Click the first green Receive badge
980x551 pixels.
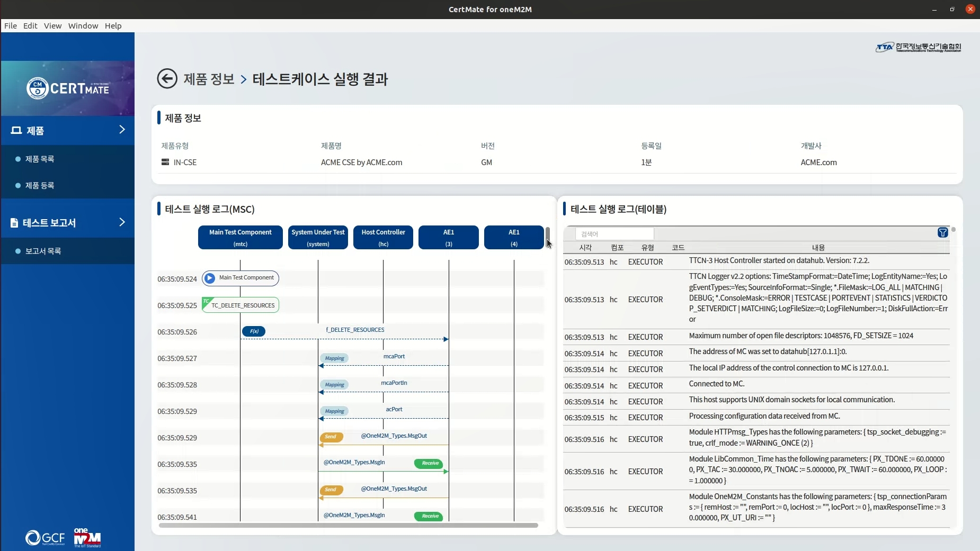[x=430, y=463]
